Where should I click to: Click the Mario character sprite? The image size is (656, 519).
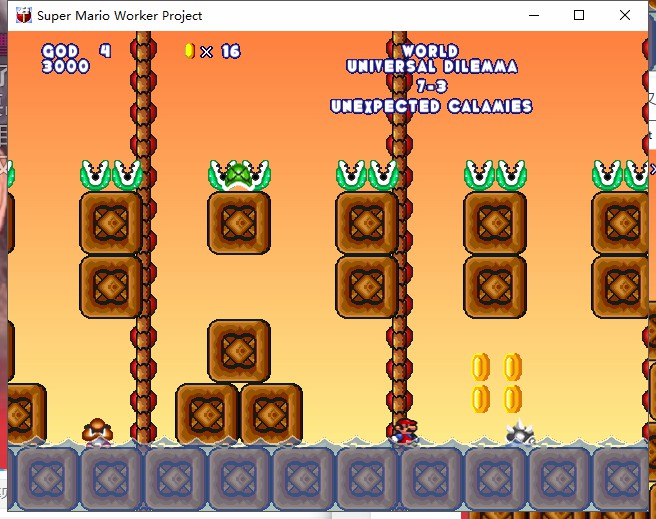click(404, 431)
